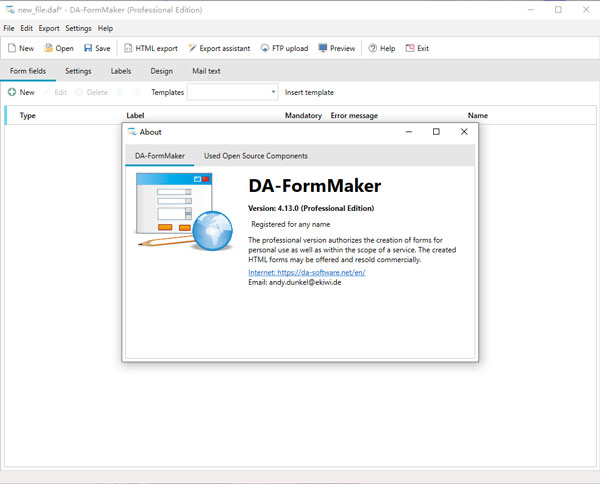Add a New form field with plus icon
Image resolution: width=600 pixels, height=484 pixels.
pos(21,92)
